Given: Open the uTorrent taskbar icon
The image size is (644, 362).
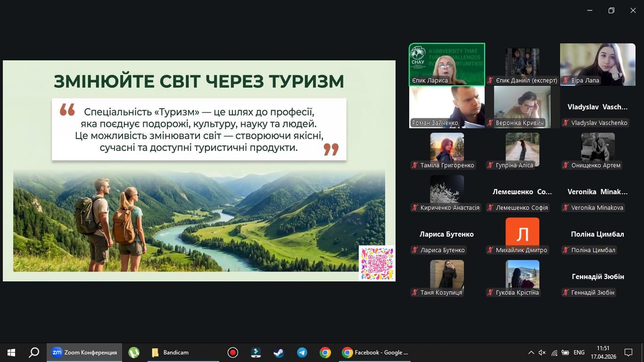Looking at the screenshot, I should tap(134, 353).
